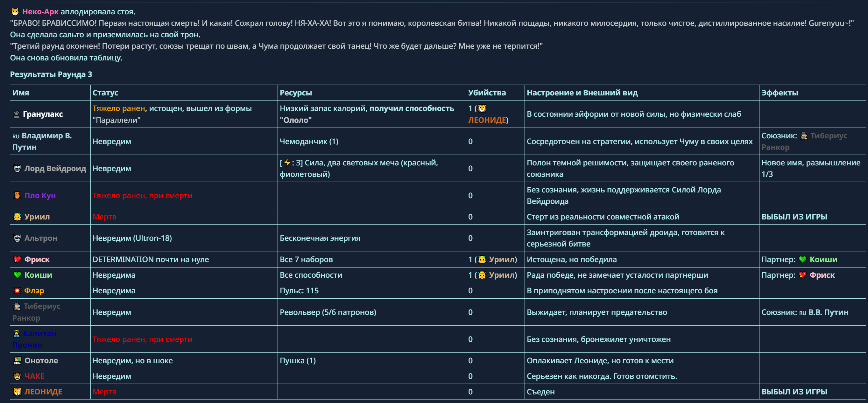Click the Имя column header
This screenshot has height=403, width=868.
21,93
